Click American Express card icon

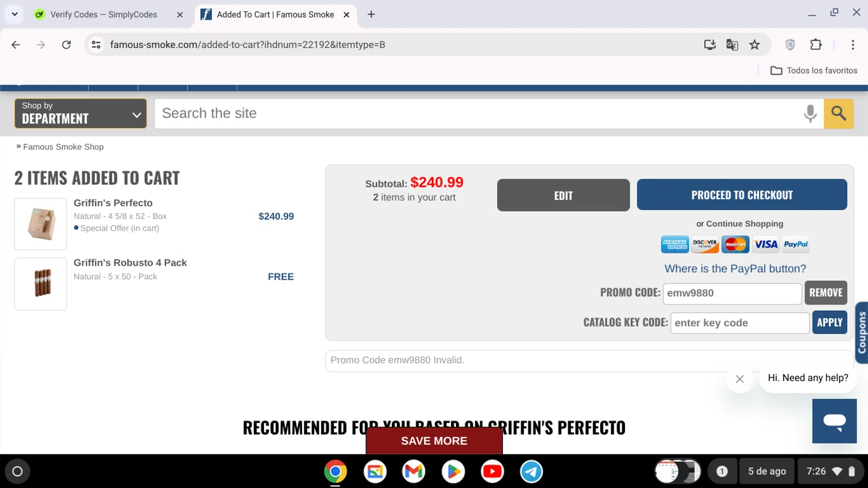tap(675, 244)
